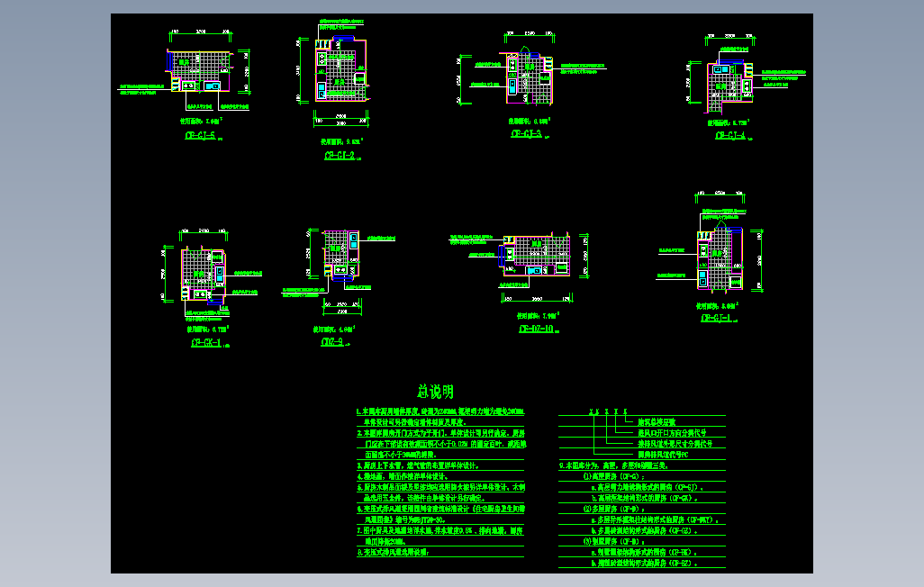924x587 pixels.
Task: Click the CF-DZ-10 drawing label
Action: 536,329
